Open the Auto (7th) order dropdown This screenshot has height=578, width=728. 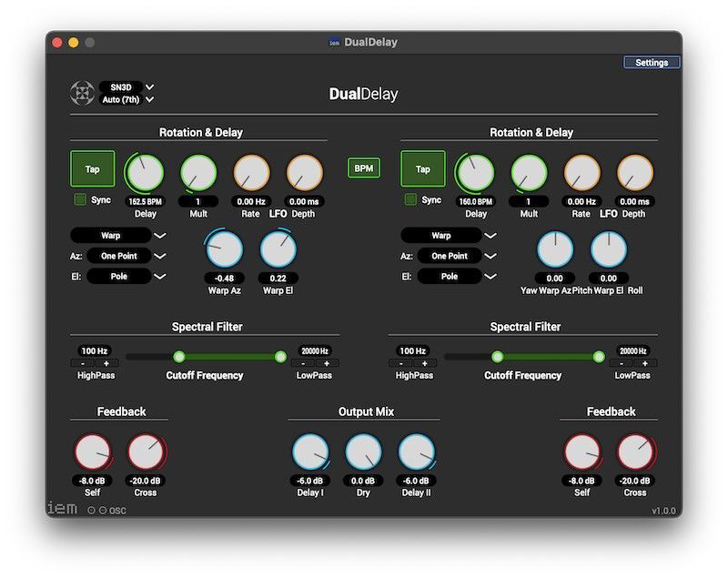click(x=126, y=99)
